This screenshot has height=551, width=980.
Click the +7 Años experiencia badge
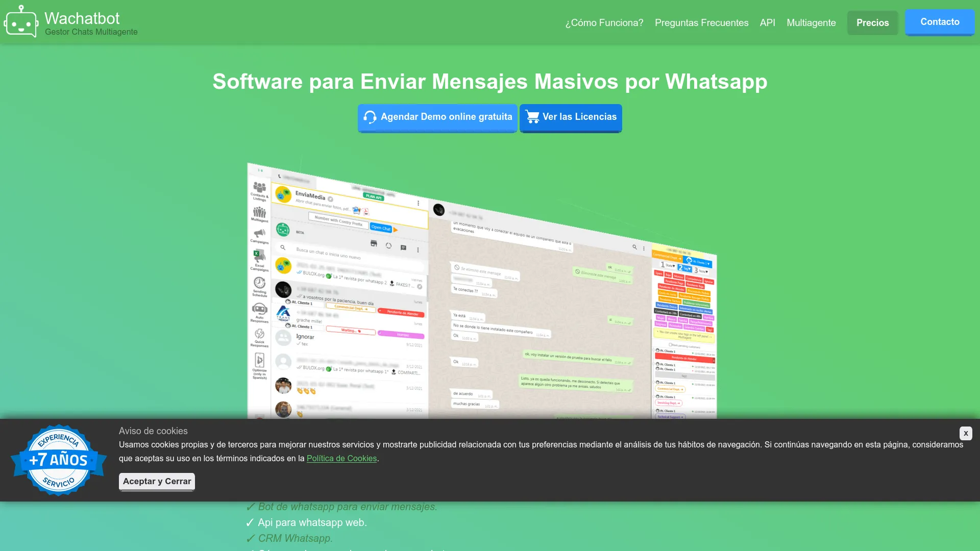59,460
